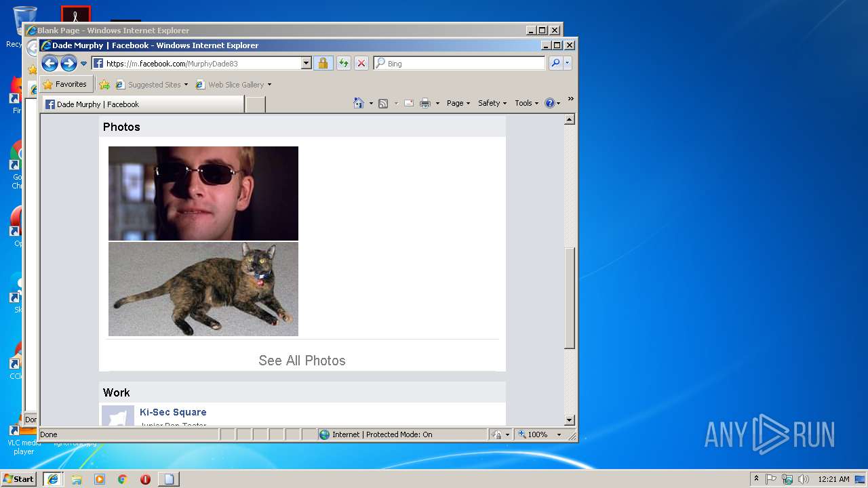The height and width of the screenshot is (488, 868).
Task: Click See All Photos link
Action: (x=302, y=361)
